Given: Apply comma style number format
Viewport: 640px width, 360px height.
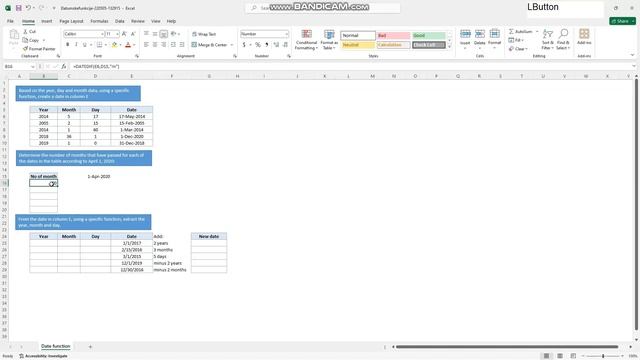Looking at the screenshot, I should 267,44.
